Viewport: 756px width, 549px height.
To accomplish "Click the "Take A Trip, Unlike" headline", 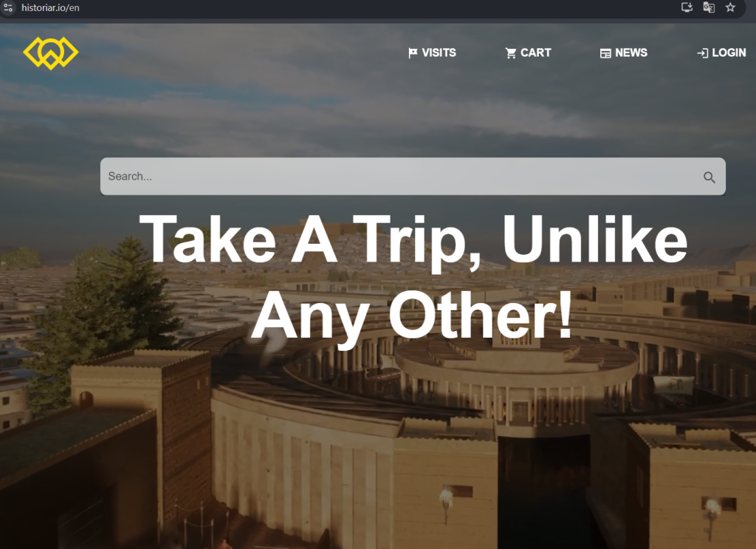I will 413,240.
